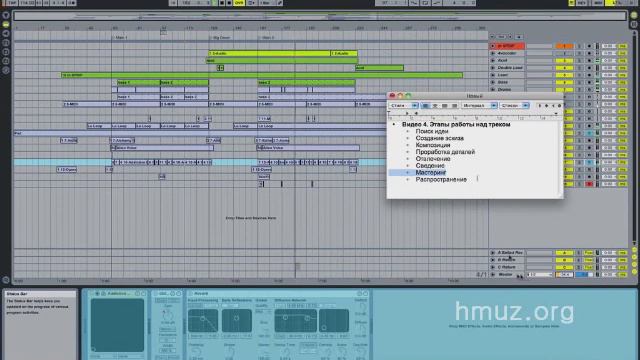Toggle the MIDI map mode switch
This screenshot has height=360, width=640.
tap(598, 2)
